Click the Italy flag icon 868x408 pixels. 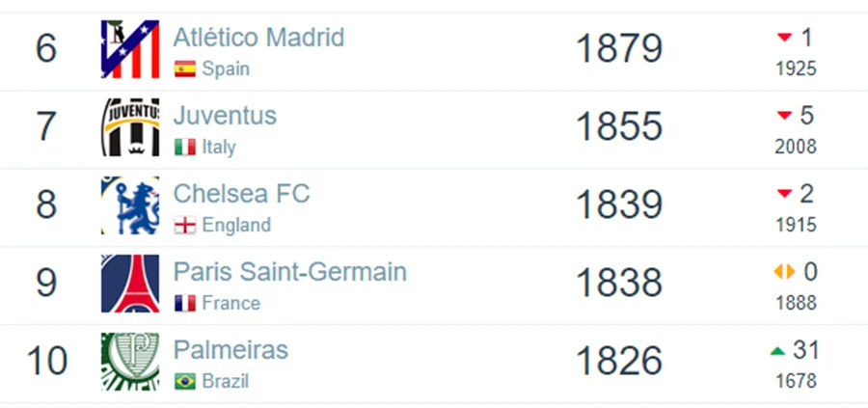(185, 148)
